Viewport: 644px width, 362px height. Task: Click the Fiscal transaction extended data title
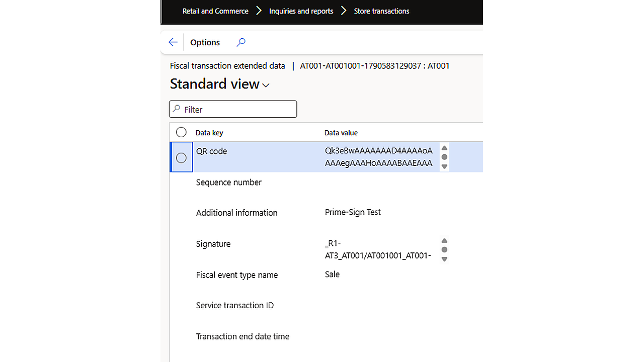pyautogui.click(x=227, y=66)
